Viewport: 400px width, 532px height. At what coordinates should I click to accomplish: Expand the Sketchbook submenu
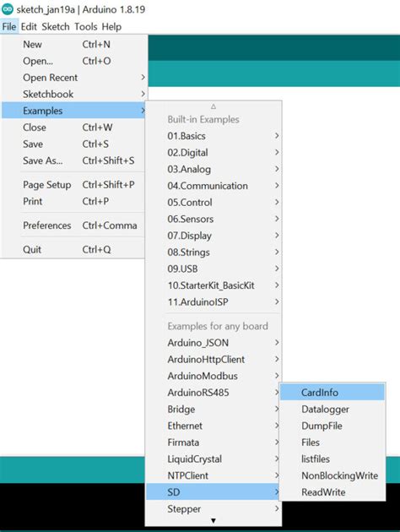coord(74,94)
